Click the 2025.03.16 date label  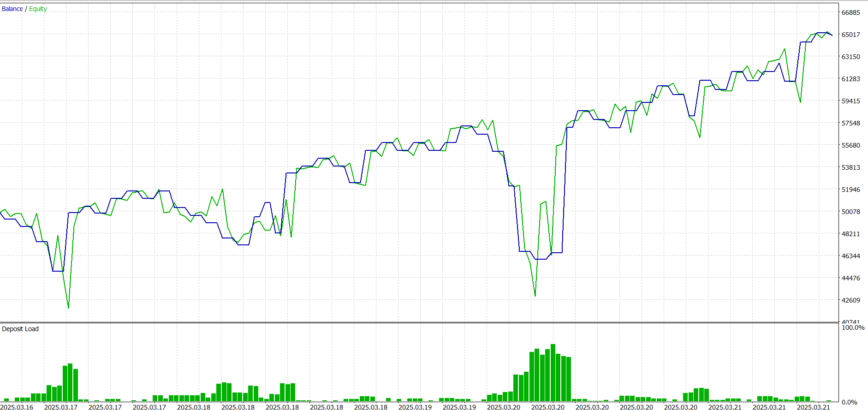click(17, 407)
